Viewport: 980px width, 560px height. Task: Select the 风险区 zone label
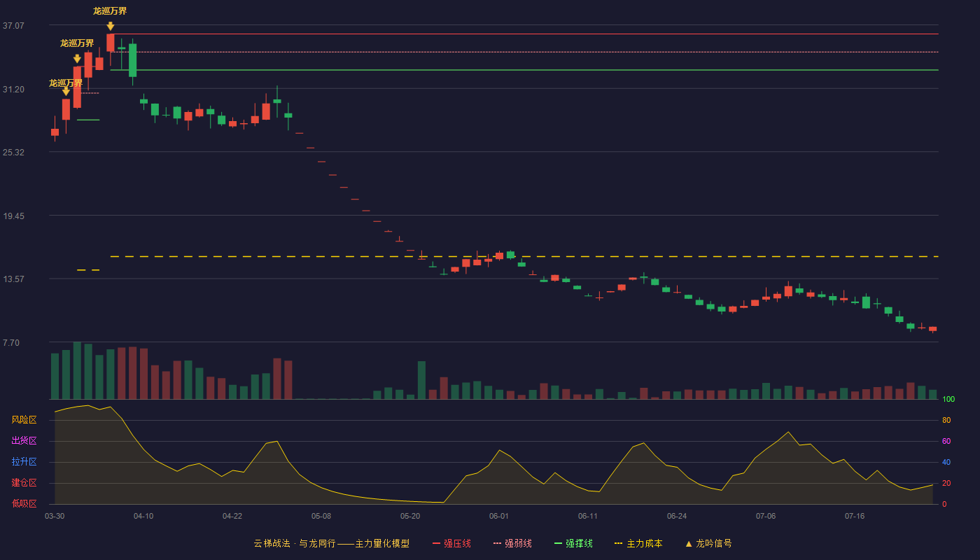point(24,420)
